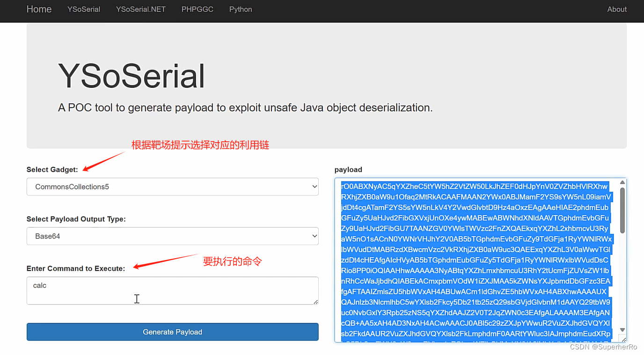This screenshot has width=644, height=355.
Task: Click the 'Enter Command to Execute:' label
Action: click(76, 268)
